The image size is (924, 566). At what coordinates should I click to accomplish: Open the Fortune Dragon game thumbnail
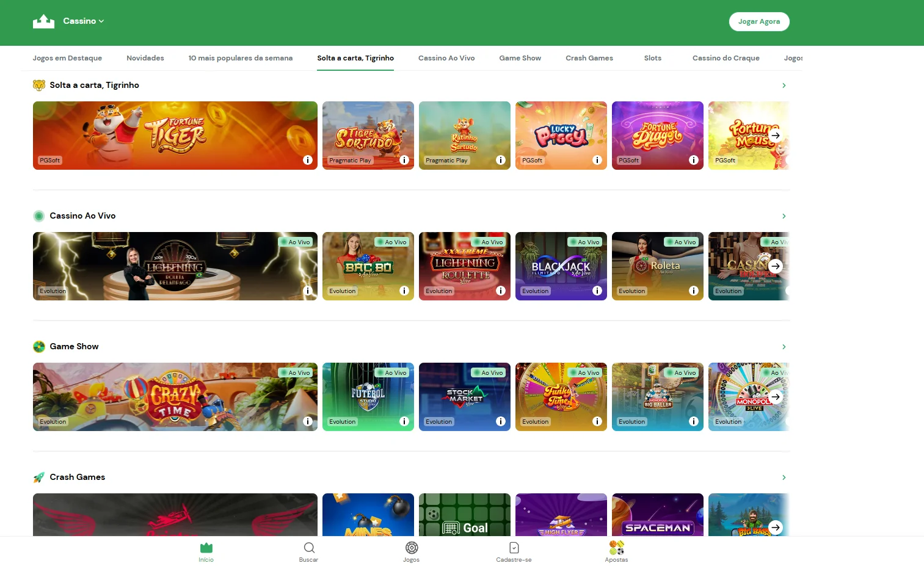pyautogui.click(x=658, y=136)
